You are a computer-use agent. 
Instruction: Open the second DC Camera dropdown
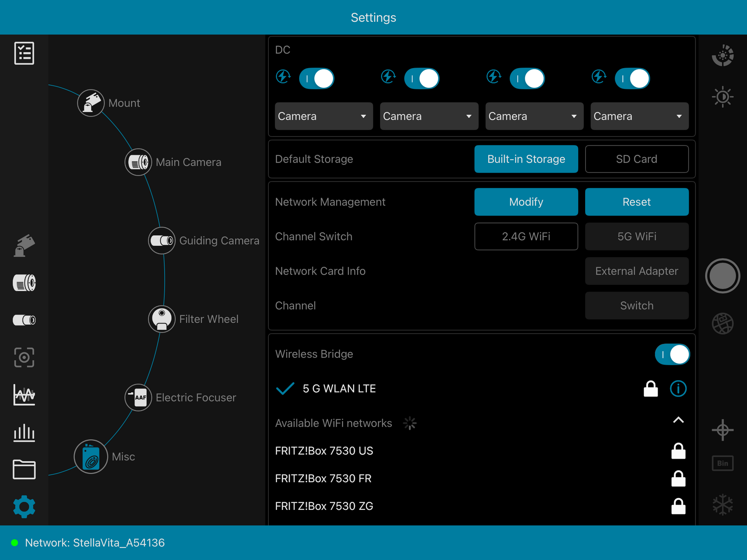point(429,116)
